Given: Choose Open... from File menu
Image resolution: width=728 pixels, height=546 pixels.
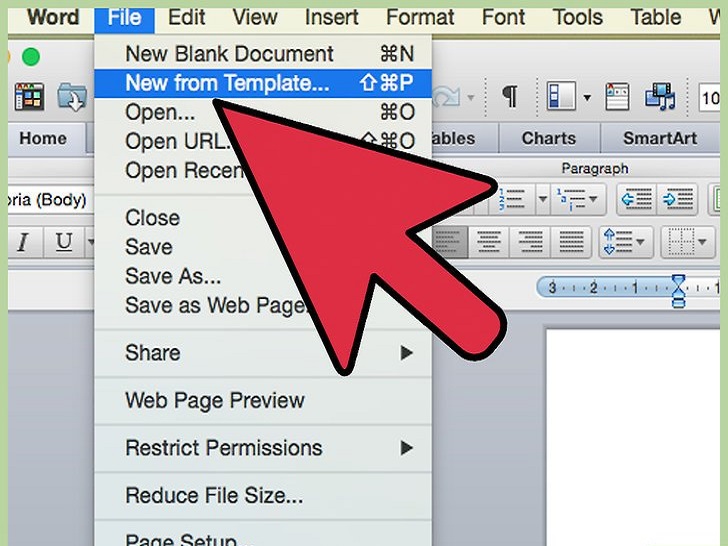Looking at the screenshot, I should pyautogui.click(x=263, y=112).
